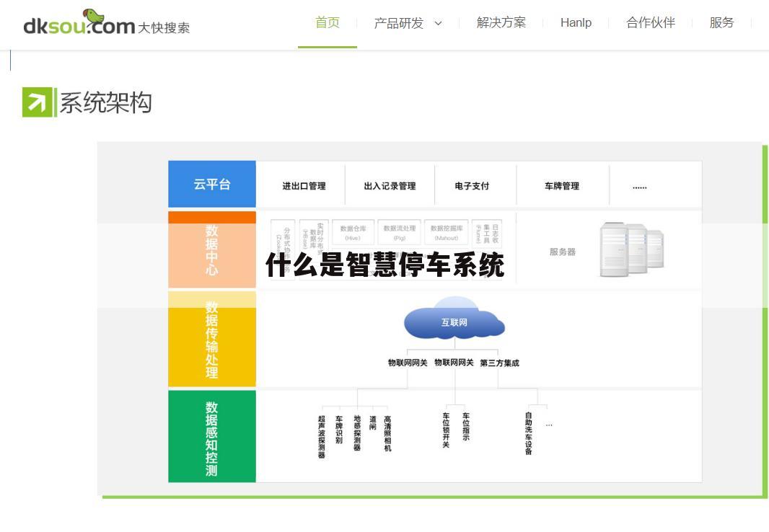Open the dksou.com logo homepage link
This screenshot has height=532, width=769.
pos(107,22)
